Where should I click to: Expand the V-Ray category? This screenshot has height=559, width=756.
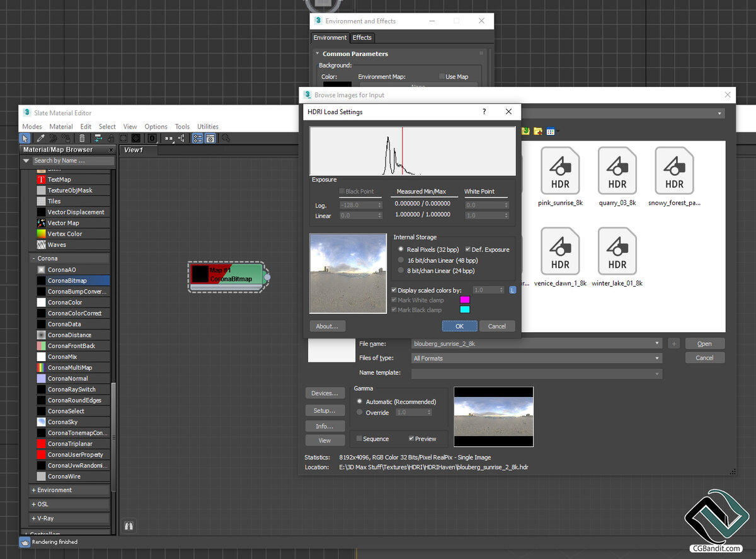tap(33, 518)
